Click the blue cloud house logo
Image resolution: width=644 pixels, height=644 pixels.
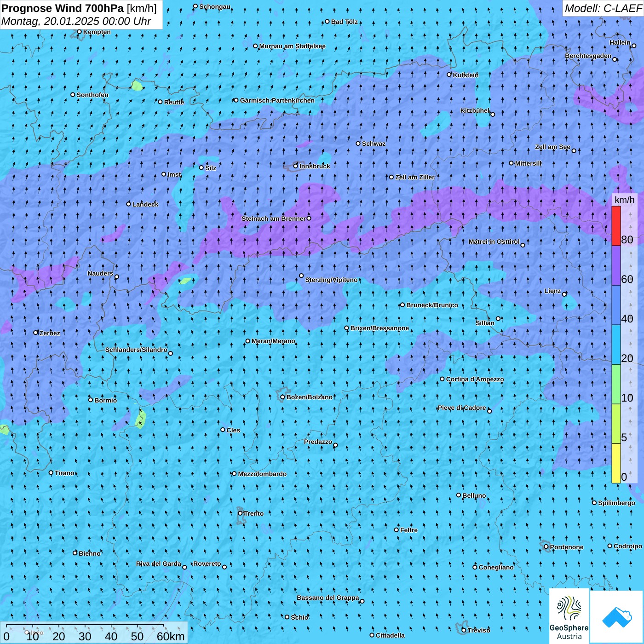pos(616,617)
